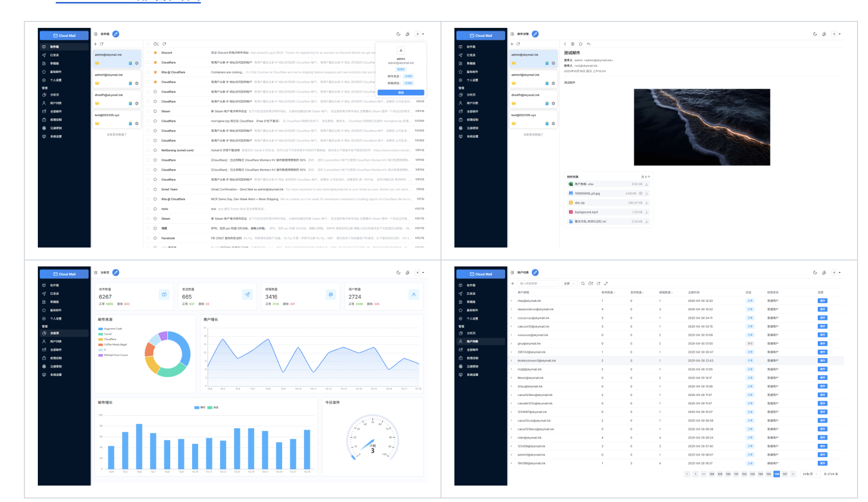Click the blue compose pencil button in inbox view

(x=115, y=34)
